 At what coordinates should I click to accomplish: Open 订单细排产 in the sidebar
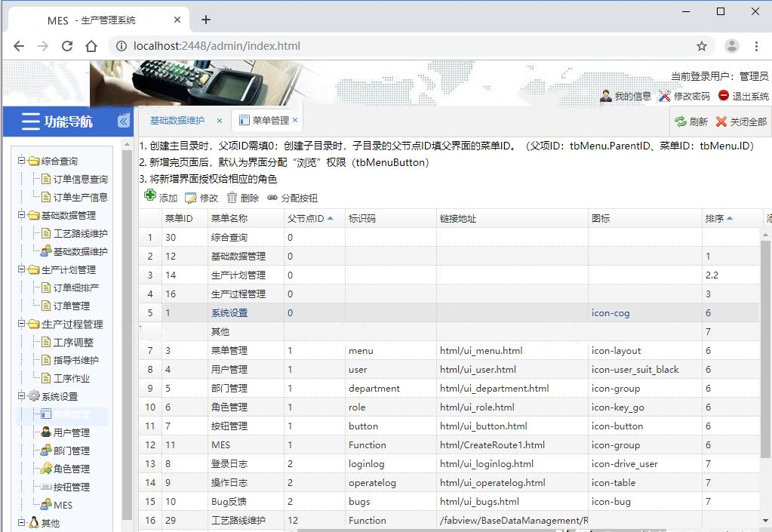75,288
